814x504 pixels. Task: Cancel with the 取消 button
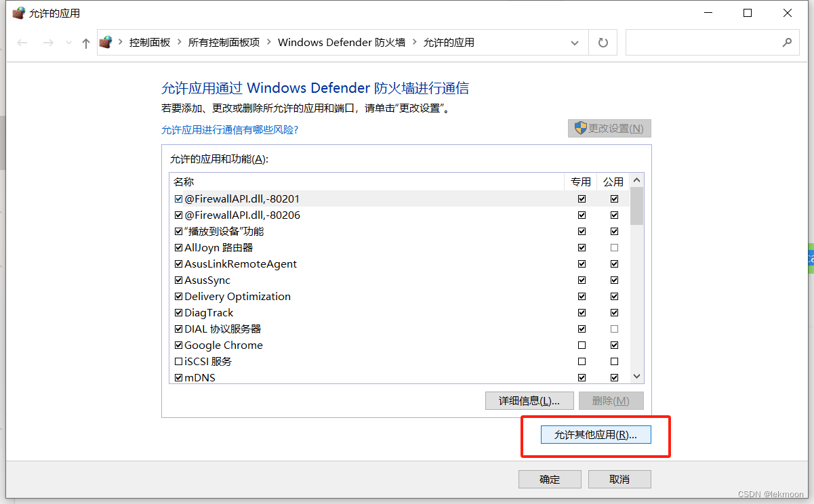619,479
